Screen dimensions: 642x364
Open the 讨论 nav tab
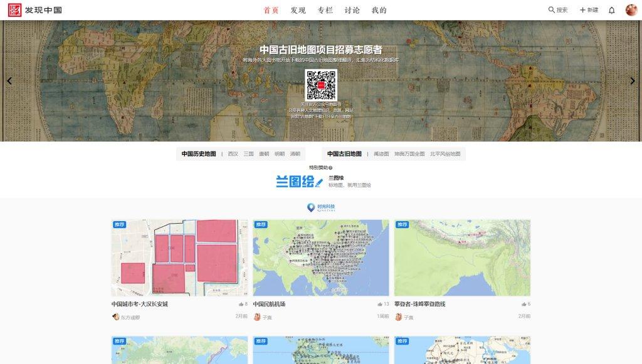pos(352,10)
